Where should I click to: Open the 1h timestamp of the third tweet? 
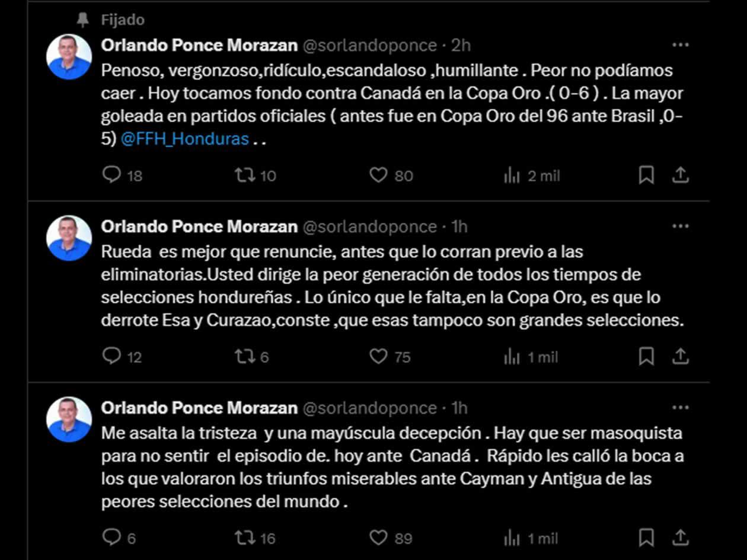(x=459, y=408)
